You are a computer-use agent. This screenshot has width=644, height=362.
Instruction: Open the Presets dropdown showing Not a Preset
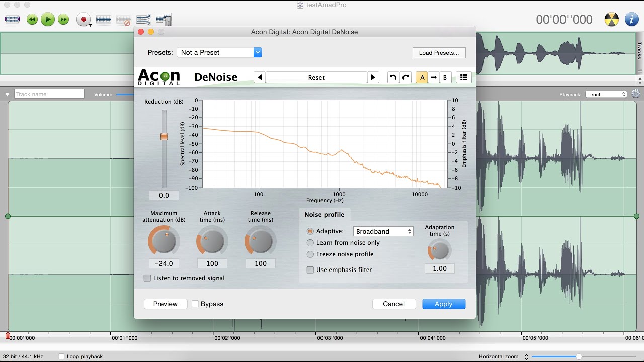pos(219,52)
